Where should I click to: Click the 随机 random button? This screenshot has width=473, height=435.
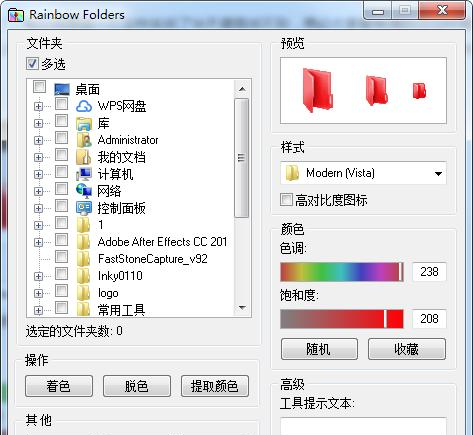click(x=319, y=349)
